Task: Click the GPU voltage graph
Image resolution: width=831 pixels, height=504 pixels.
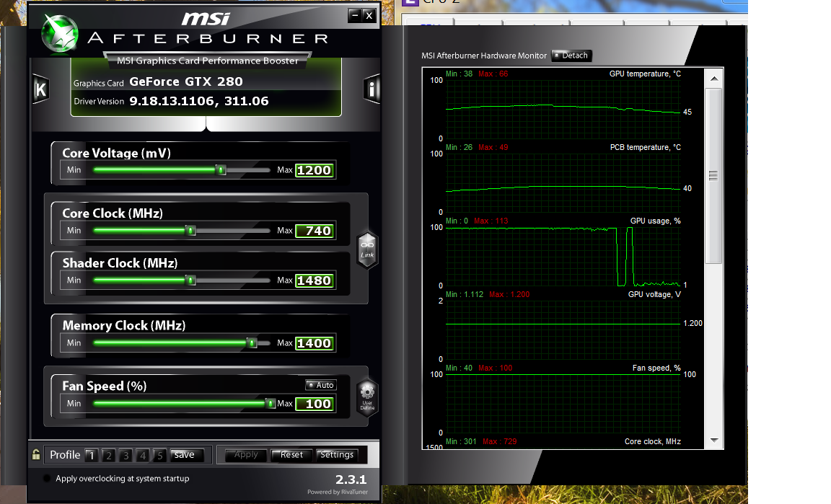Action: [x=563, y=330]
